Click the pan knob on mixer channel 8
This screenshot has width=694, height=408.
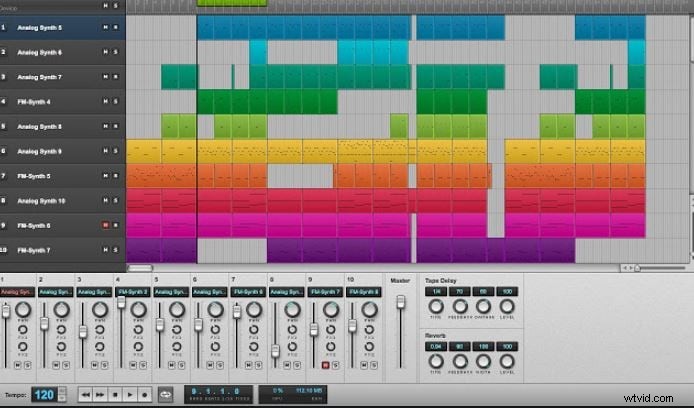point(293,310)
